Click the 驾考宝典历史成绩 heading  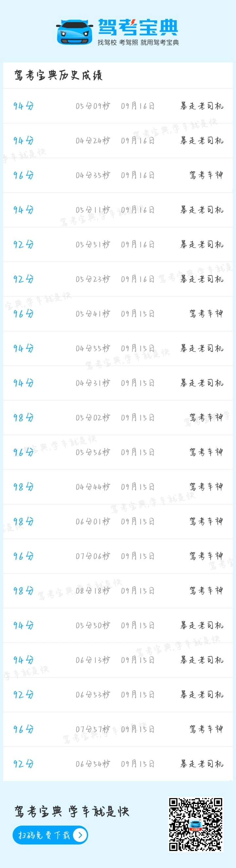pyautogui.click(x=58, y=75)
